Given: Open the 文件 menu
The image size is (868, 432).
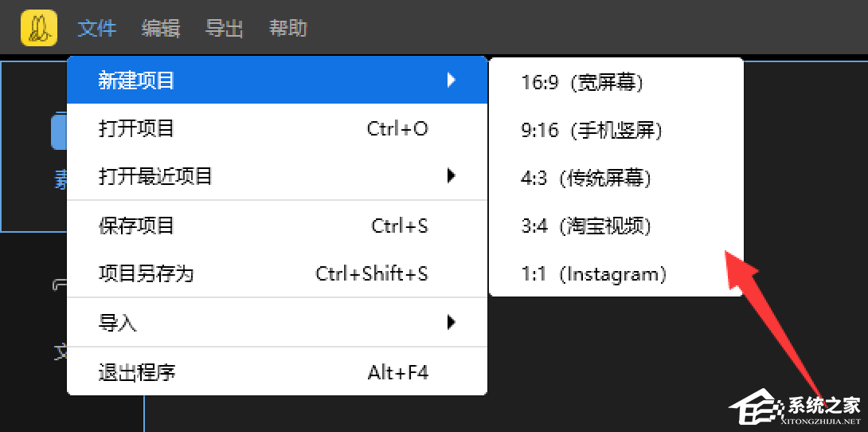Looking at the screenshot, I should [97, 29].
